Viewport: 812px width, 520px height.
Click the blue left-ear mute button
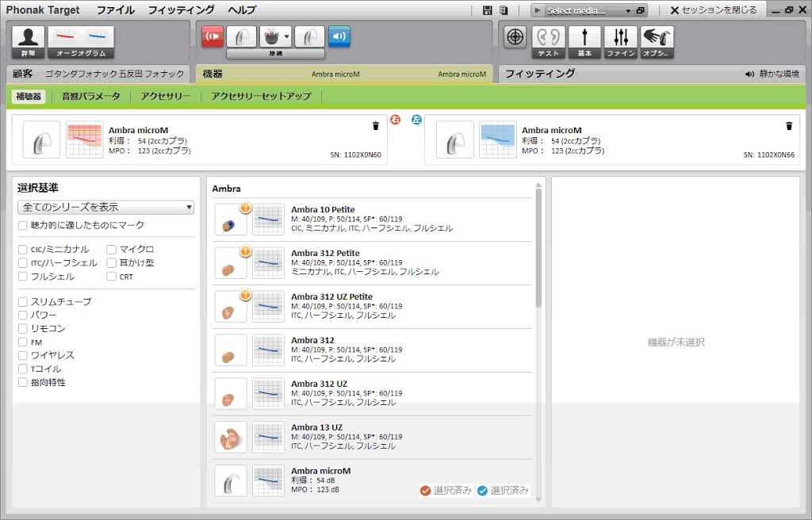click(x=339, y=36)
